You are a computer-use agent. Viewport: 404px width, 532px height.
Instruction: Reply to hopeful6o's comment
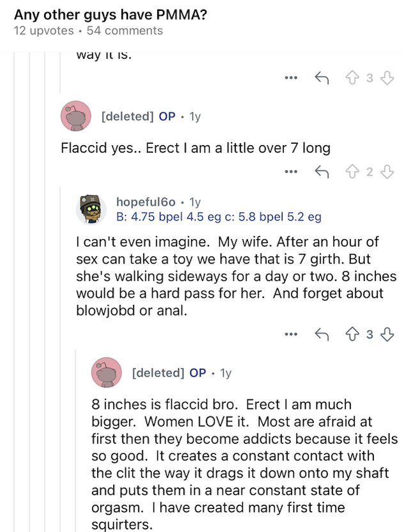pyautogui.click(x=322, y=334)
